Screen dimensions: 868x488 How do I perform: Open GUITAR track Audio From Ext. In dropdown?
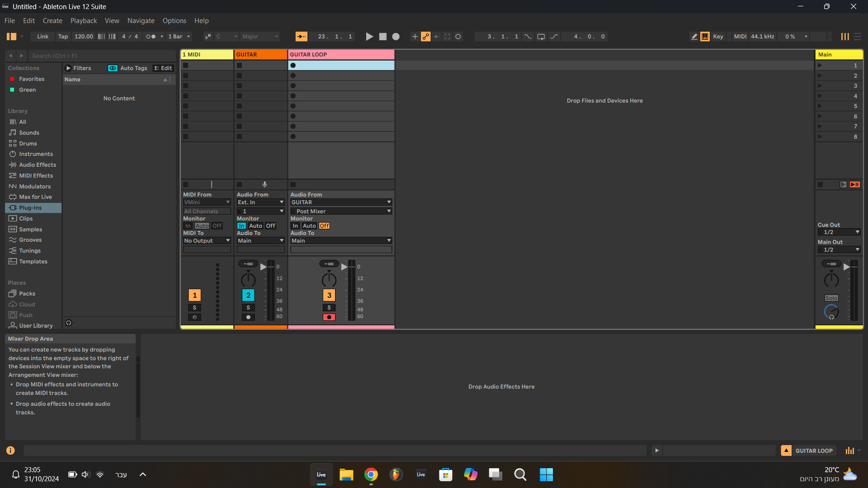pos(260,202)
